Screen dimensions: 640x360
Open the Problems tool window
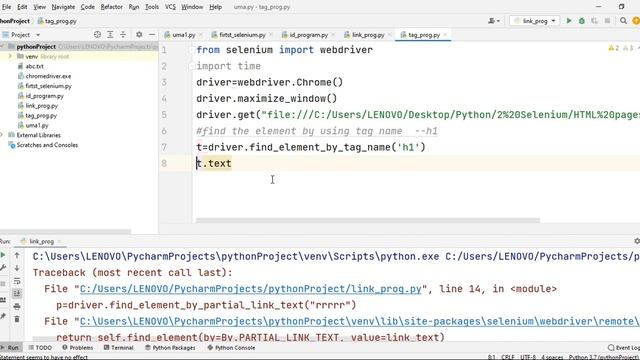tap(78, 347)
